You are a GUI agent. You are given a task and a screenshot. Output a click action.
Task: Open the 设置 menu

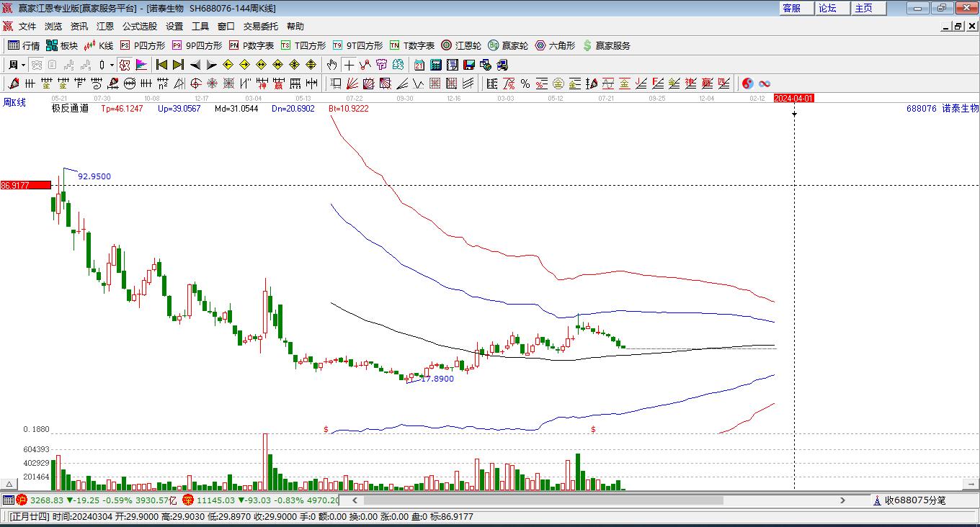174,26
